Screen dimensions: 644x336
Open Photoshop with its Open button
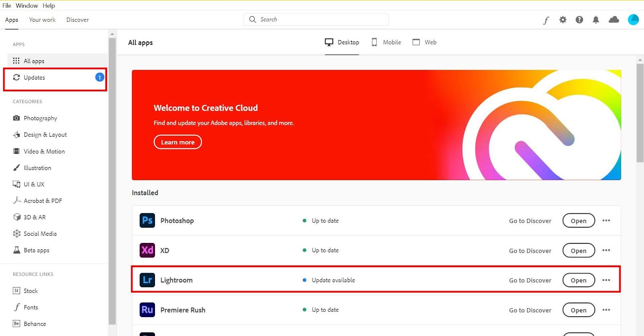point(578,221)
